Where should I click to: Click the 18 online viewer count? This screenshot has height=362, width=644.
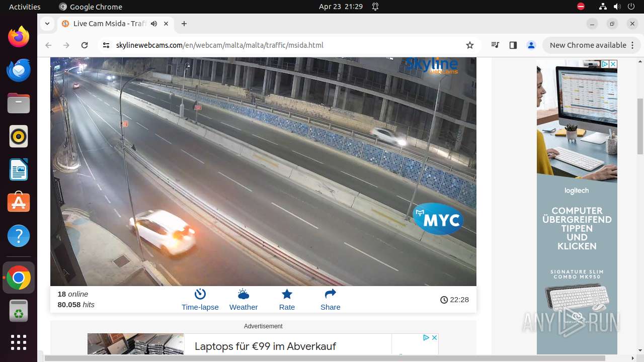pyautogui.click(x=73, y=294)
